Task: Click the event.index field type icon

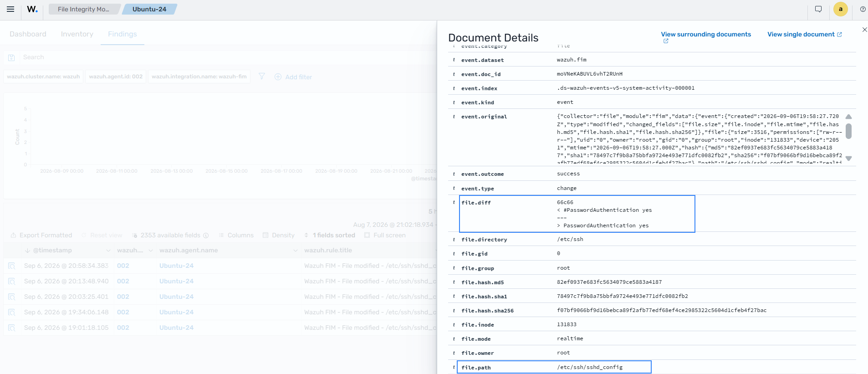Action: pyautogui.click(x=454, y=88)
